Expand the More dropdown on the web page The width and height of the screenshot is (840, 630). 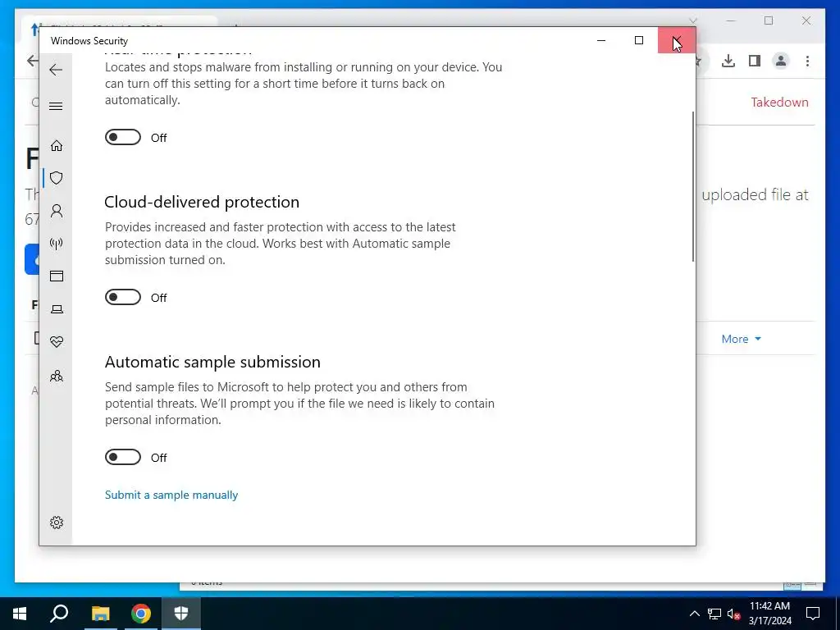[x=742, y=339]
